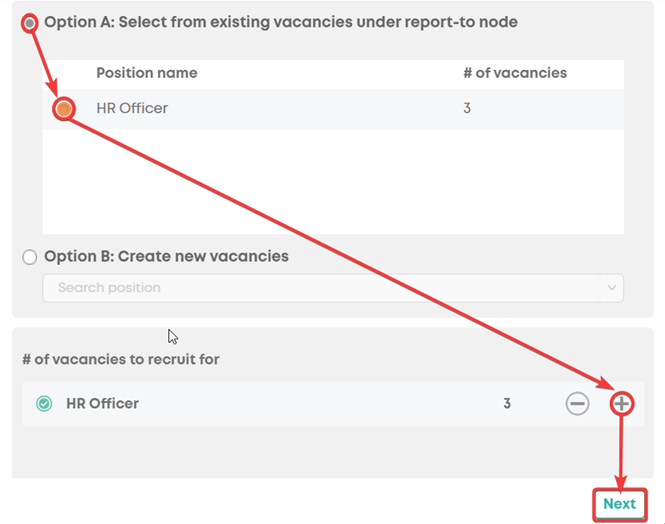The width and height of the screenshot is (665, 524).
Task: Click the HR Officer label in recruit section
Action: point(102,404)
